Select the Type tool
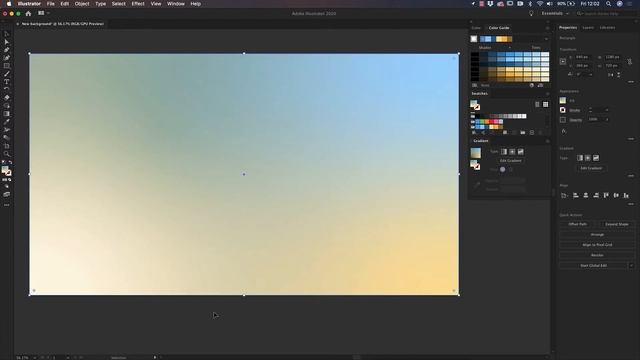The height and width of the screenshot is (360, 640). pos(7,82)
